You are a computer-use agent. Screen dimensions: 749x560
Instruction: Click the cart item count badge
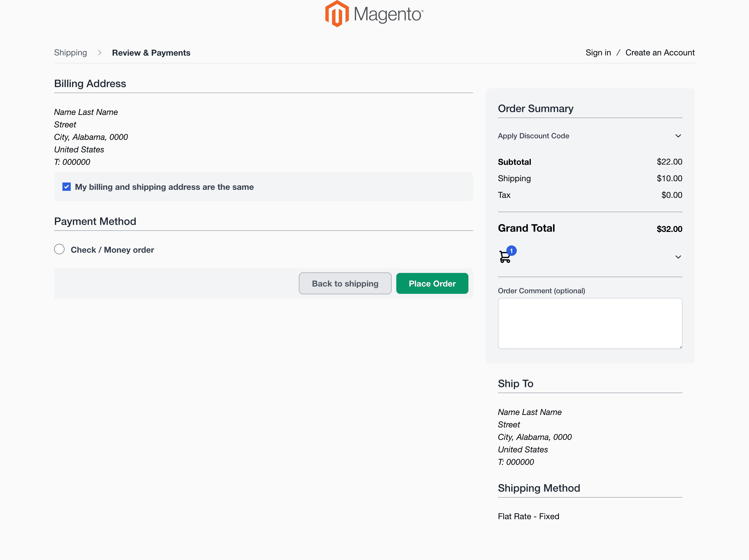click(x=511, y=251)
